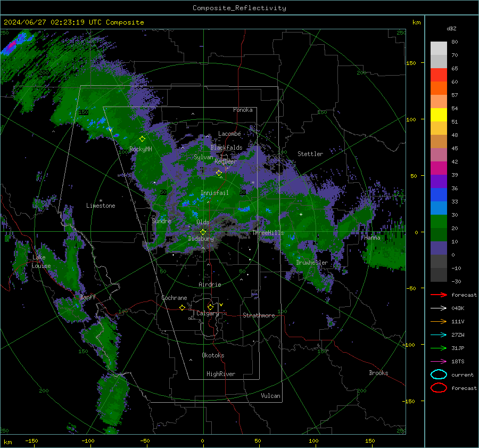Click the Innisfail town label
The image size is (479, 448).
click(214, 193)
